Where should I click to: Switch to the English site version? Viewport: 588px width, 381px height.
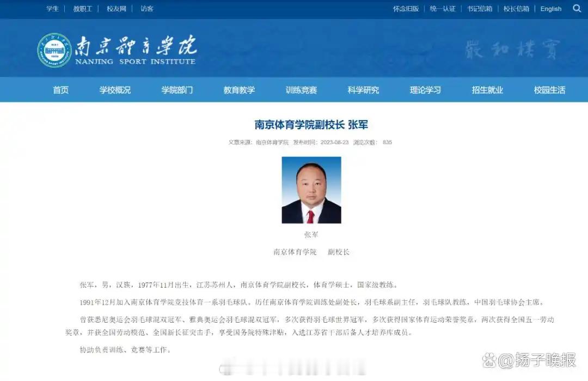551,9
